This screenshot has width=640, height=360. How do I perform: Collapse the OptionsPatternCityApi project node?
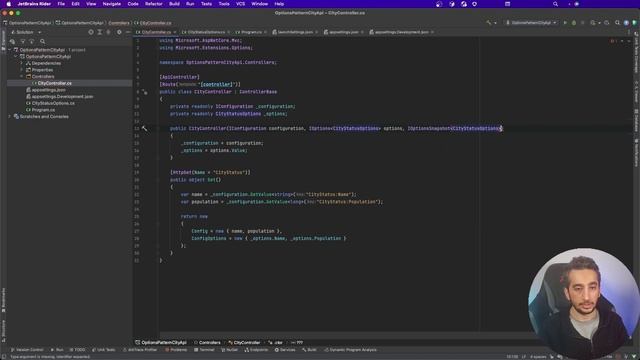16,56
